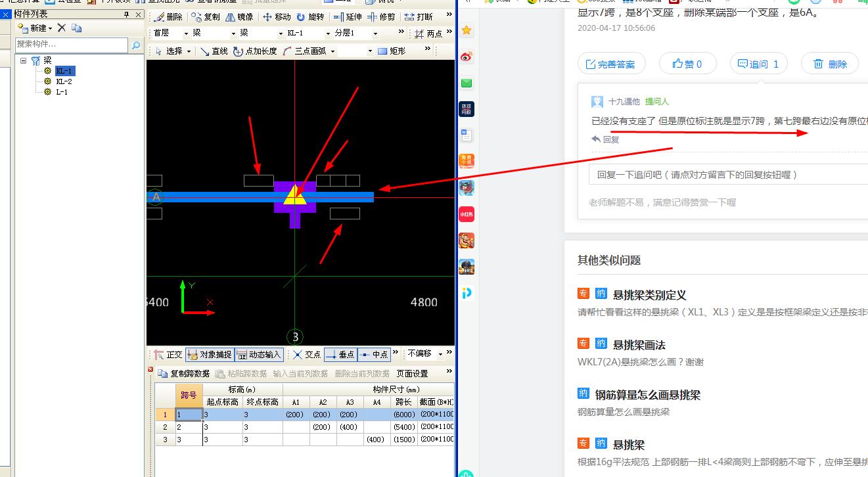The height and width of the screenshot is (477, 868).
Task: Pin the 构件列表 panel
Action: [x=127, y=14]
